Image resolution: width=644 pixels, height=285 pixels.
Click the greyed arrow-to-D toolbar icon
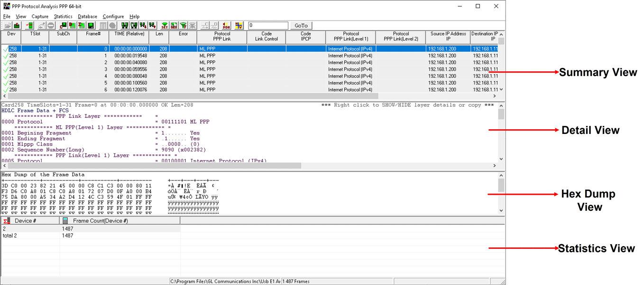(214, 25)
